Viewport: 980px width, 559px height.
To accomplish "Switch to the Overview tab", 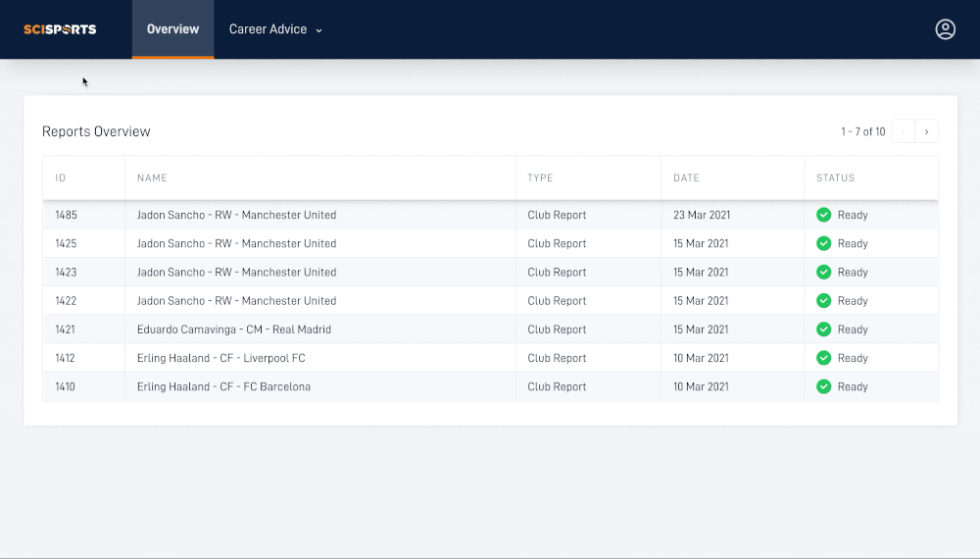I will point(173,29).
